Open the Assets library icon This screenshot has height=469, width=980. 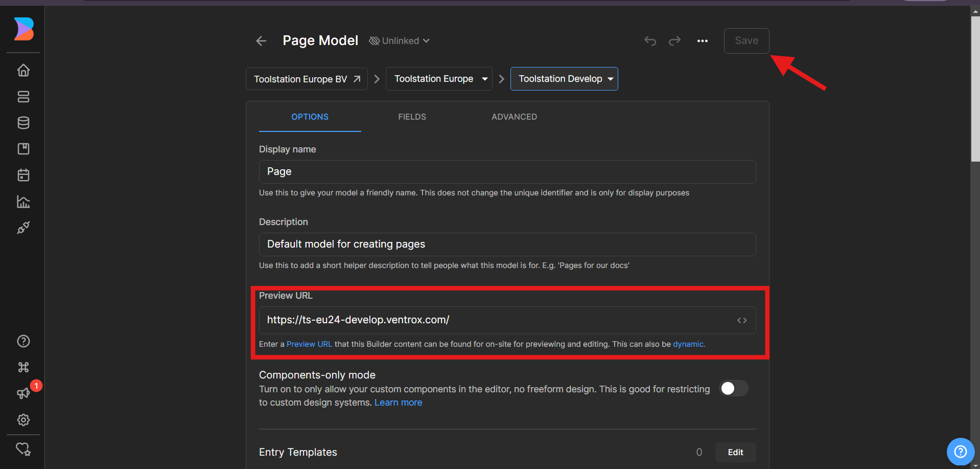[24, 149]
